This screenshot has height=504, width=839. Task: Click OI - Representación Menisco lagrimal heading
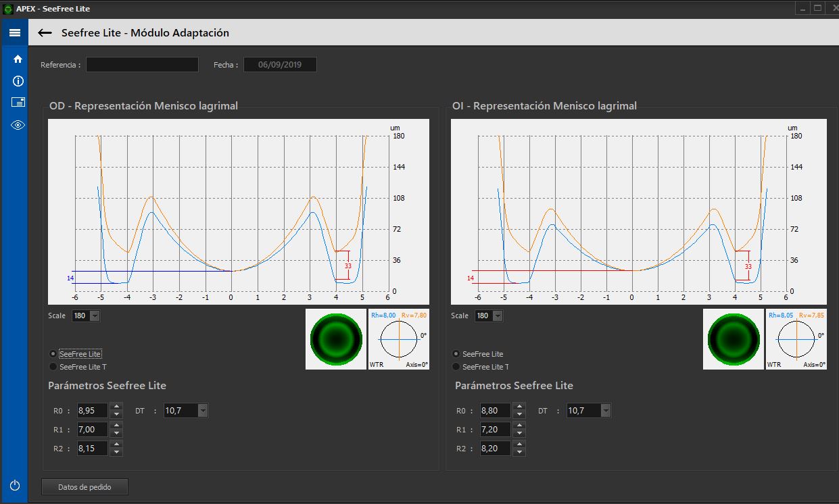tap(544, 105)
